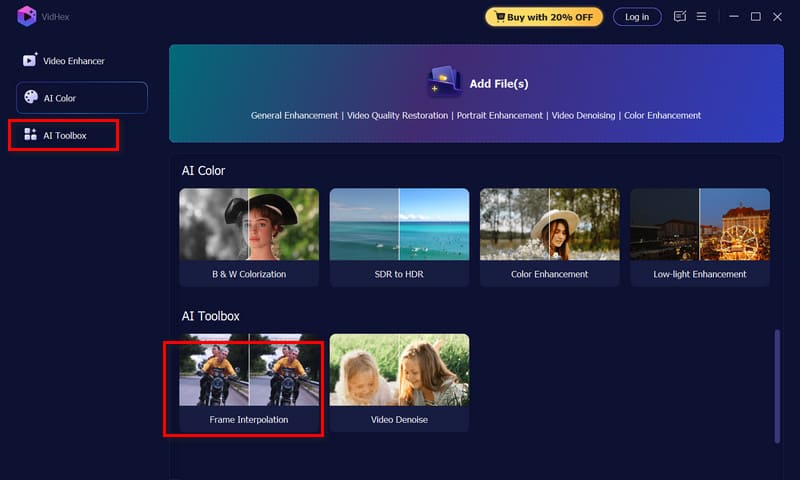Launch the Frame Interpolation tool

(249, 382)
